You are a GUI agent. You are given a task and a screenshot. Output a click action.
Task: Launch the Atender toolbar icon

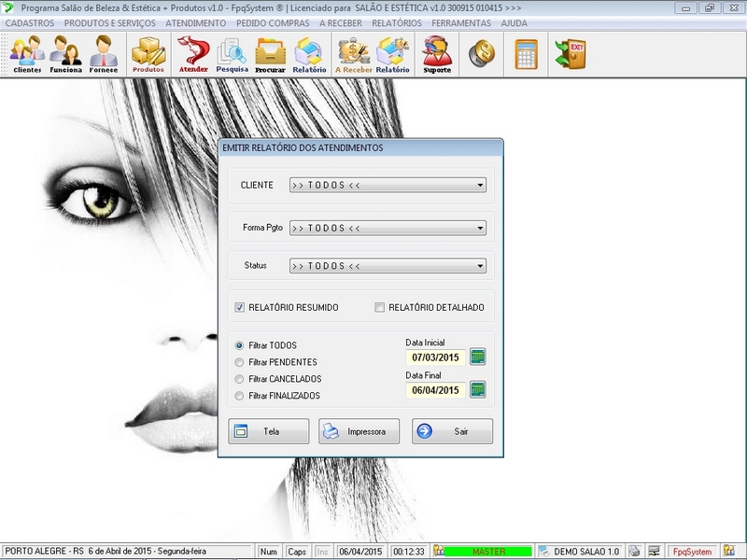click(193, 54)
